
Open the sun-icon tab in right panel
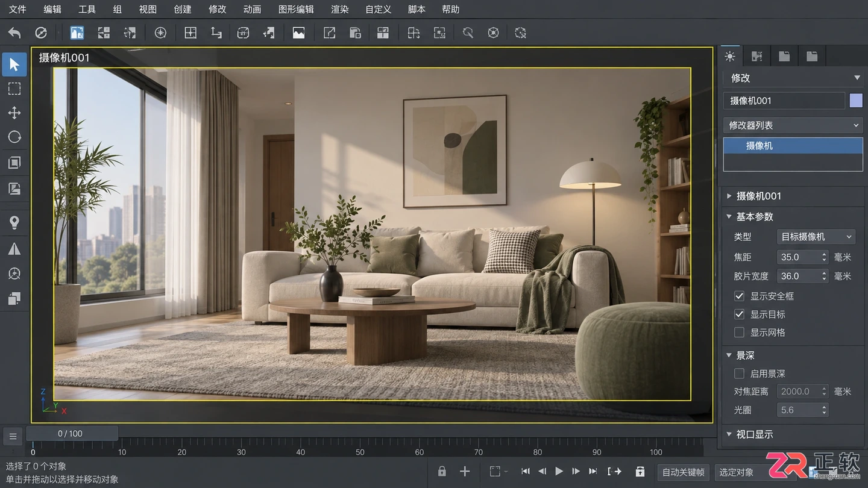pos(730,56)
